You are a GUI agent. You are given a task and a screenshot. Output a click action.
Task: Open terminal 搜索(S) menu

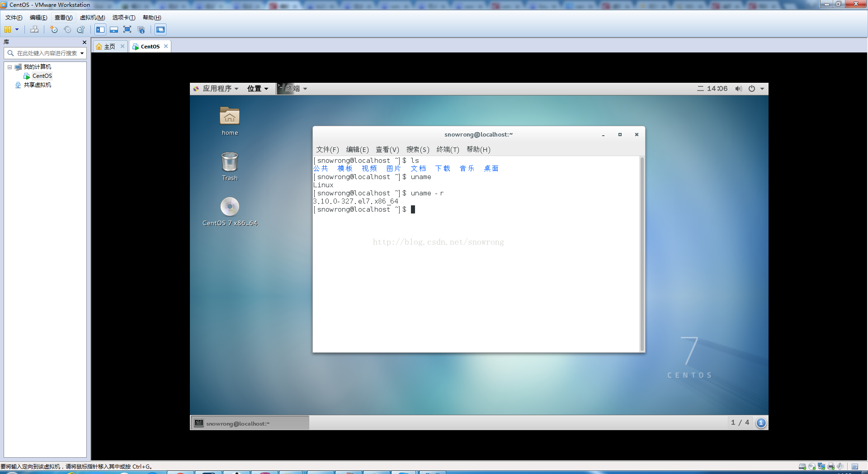418,150
